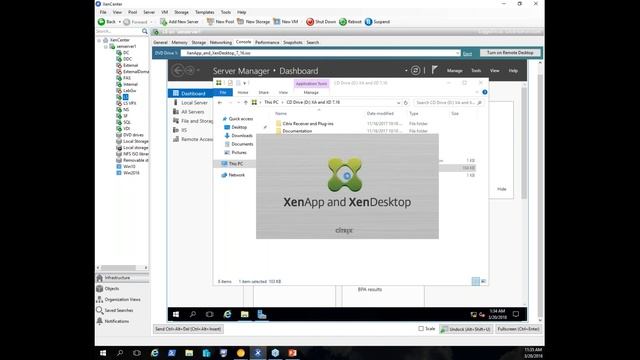640x360 pixels.
Task: Select the DC virtual machine in tree
Action: (126, 53)
